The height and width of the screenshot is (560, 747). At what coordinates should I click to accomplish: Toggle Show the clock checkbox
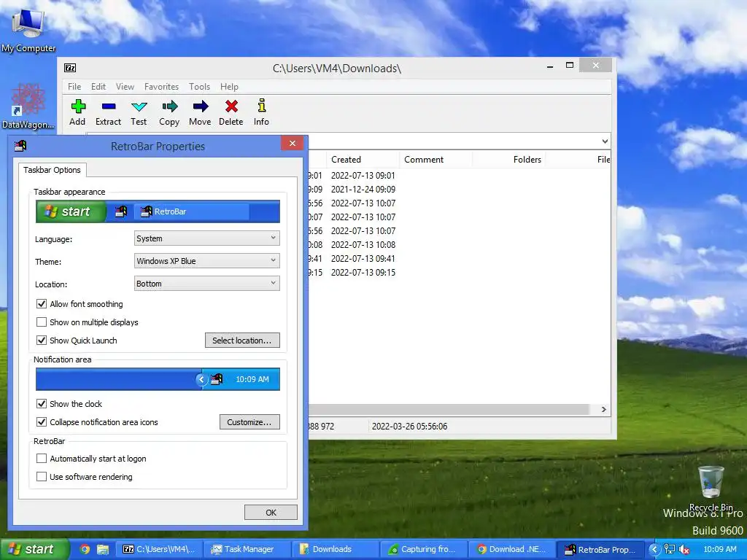pos(42,404)
